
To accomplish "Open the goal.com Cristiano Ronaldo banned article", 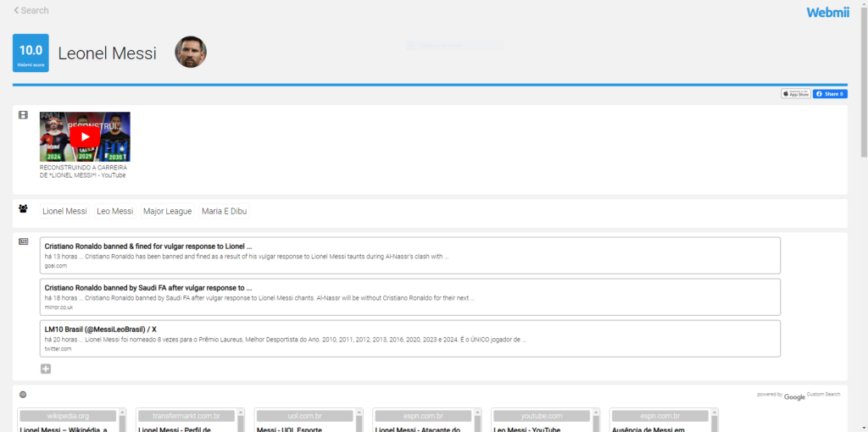I will (x=148, y=246).
